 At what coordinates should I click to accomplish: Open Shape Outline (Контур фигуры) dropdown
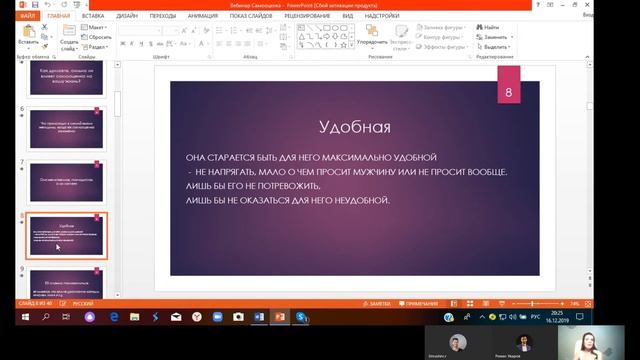(440, 37)
